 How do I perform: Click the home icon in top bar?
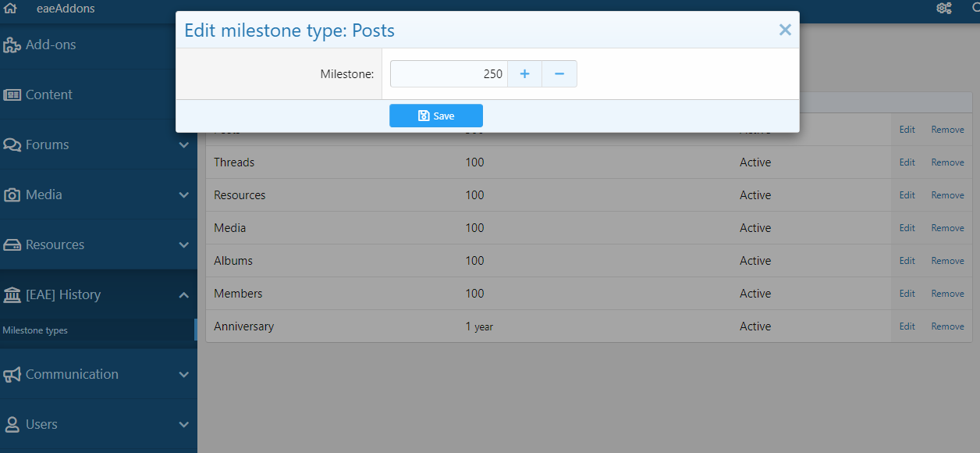coord(11,9)
